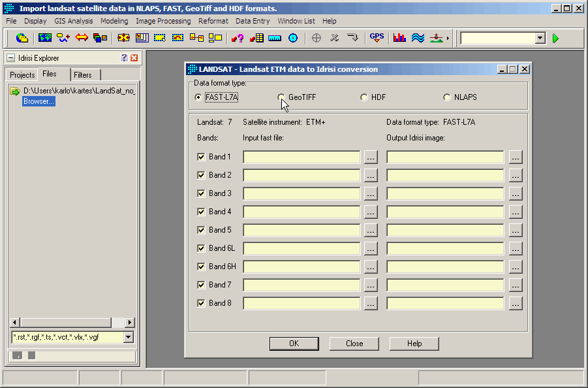Click the yellow-red four-way arrows icon
The image size is (588, 388).
pos(123,38)
